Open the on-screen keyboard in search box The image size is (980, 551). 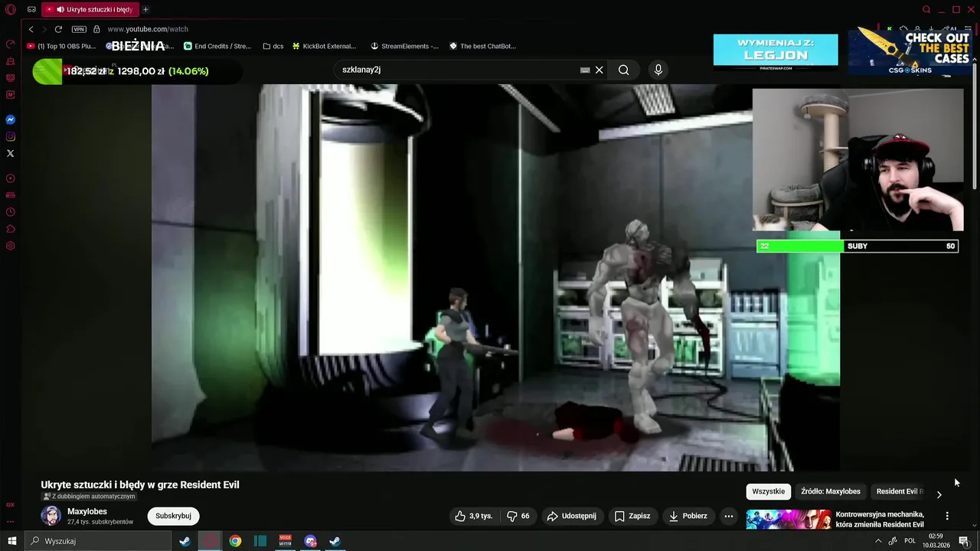point(585,70)
